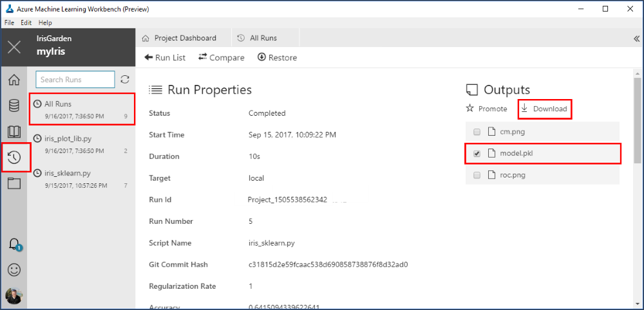Open the Notebooks book icon
This screenshot has height=310, width=644.
click(x=14, y=132)
